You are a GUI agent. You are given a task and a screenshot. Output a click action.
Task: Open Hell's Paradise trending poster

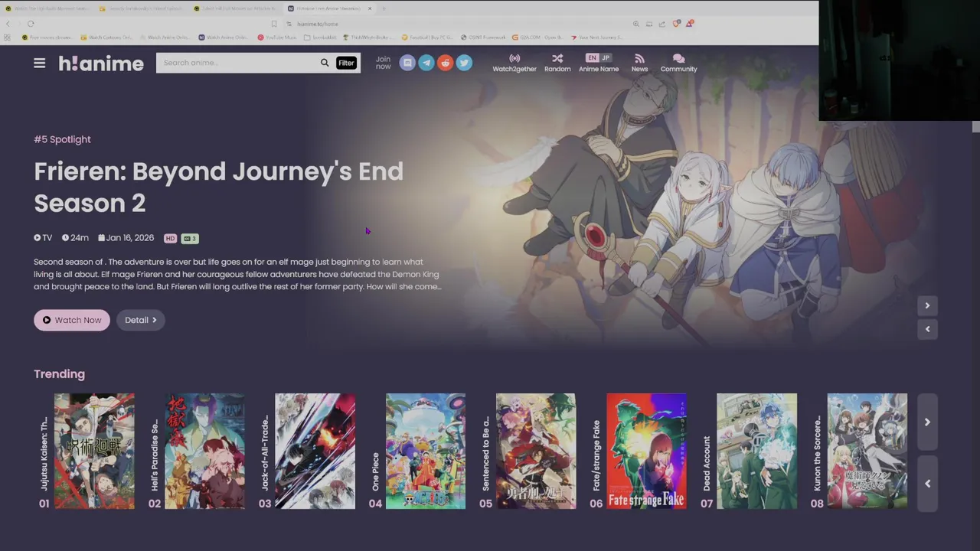pyautogui.click(x=204, y=451)
